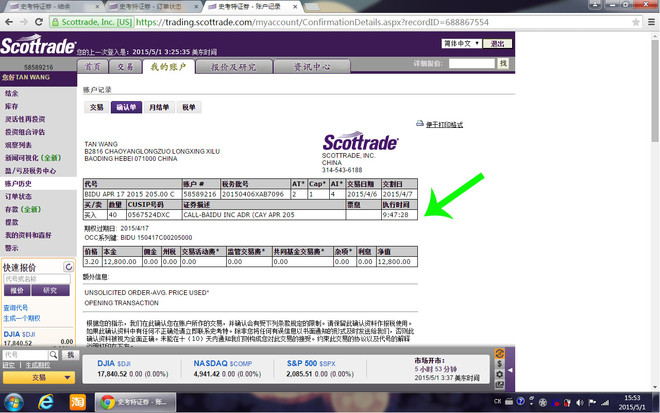Viewport: 660px width, 413px height.
Task: Click the Action Center flag icon in tray
Action: 592,402
